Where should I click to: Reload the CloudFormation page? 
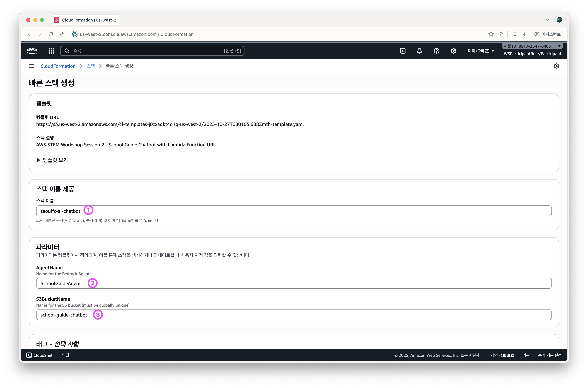click(51, 34)
